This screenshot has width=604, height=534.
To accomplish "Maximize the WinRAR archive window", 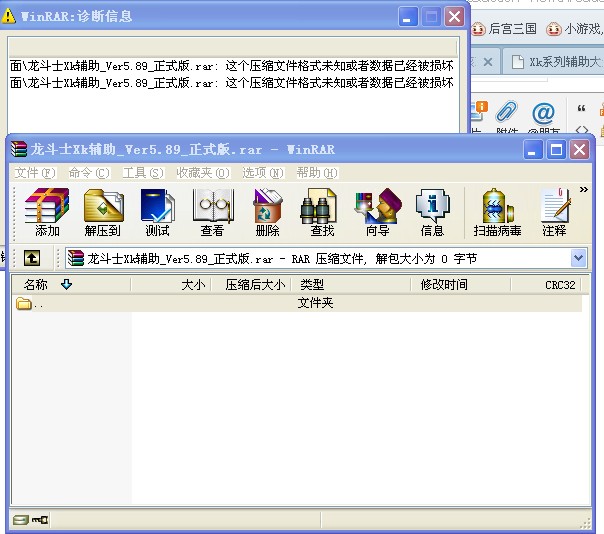I will coord(556,149).
